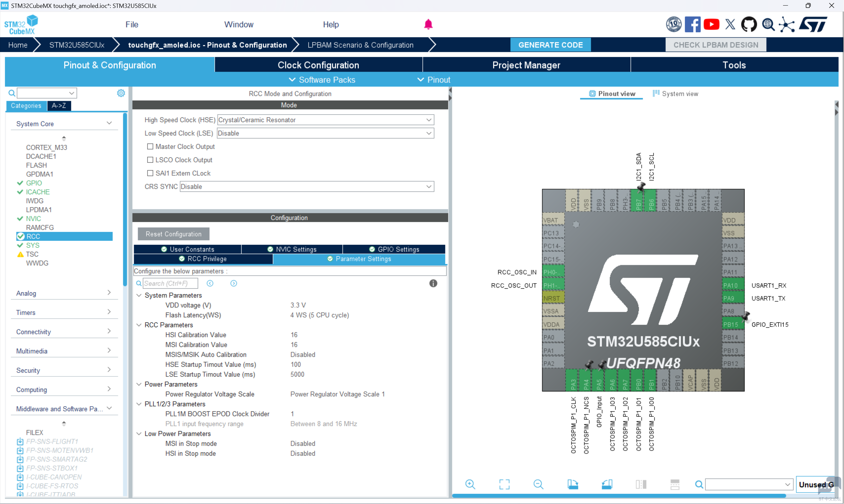Select the PA10 pin on chip

pos(733,285)
